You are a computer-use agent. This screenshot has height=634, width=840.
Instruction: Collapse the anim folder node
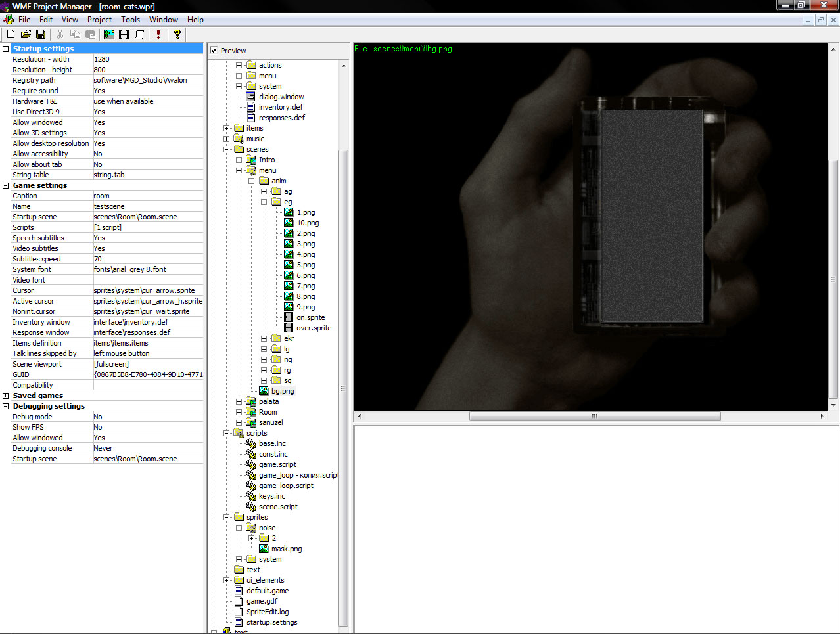(x=252, y=181)
